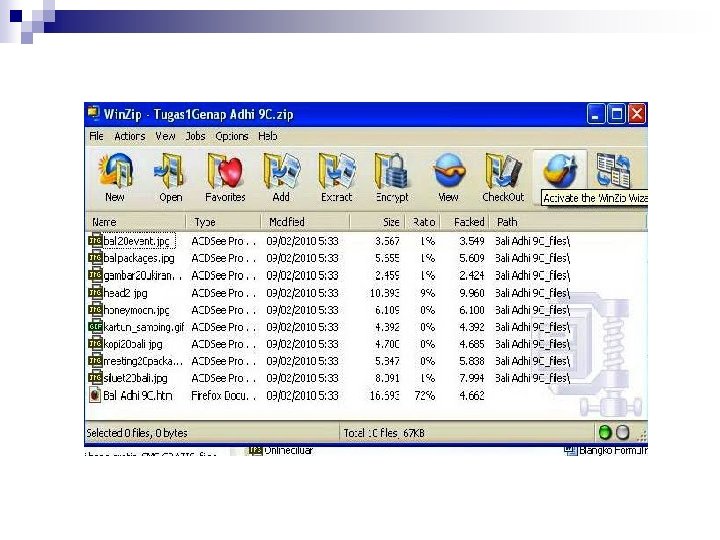Viewport: 720px width, 540px height.
Task: Click the JPG icon beside balpackages.jpg
Action: click(x=95, y=258)
